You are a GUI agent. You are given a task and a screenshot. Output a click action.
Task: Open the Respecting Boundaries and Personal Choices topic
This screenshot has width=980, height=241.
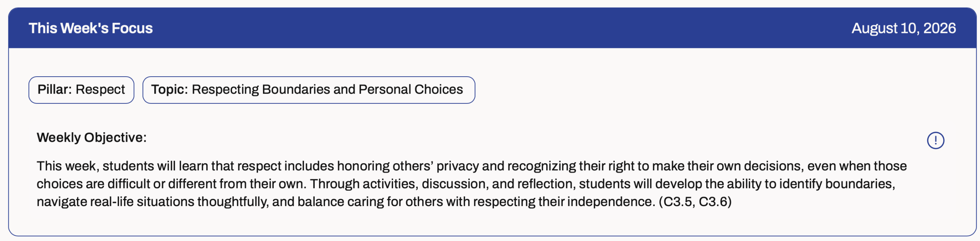[309, 90]
